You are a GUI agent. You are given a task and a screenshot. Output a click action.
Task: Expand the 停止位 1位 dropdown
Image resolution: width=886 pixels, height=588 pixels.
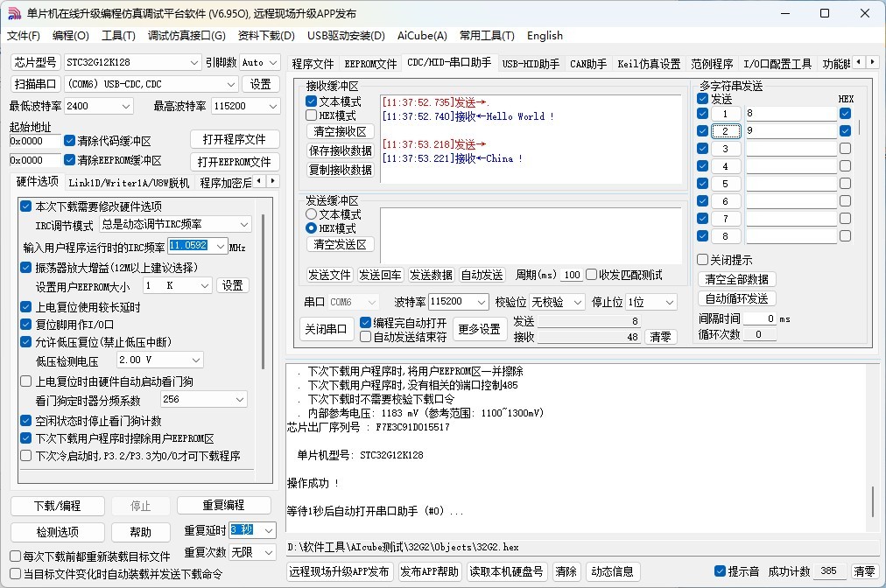pyautogui.click(x=669, y=302)
